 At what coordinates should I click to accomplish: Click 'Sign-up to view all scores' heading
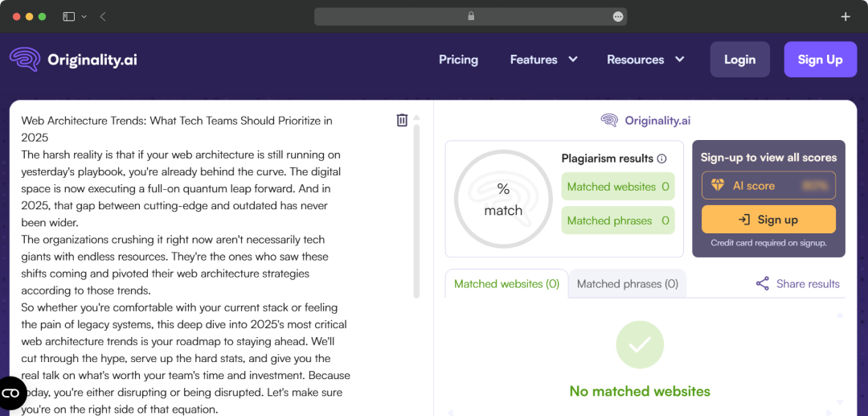point(769,158)
